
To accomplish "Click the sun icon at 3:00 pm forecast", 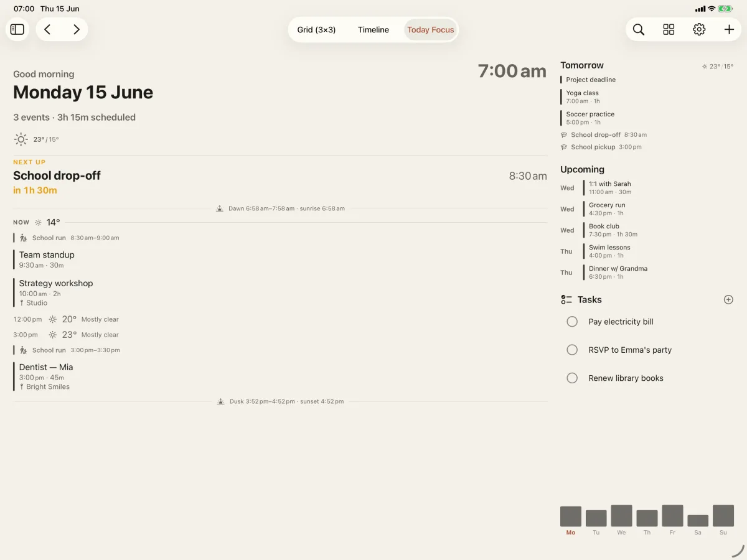I will coord(53,335).
